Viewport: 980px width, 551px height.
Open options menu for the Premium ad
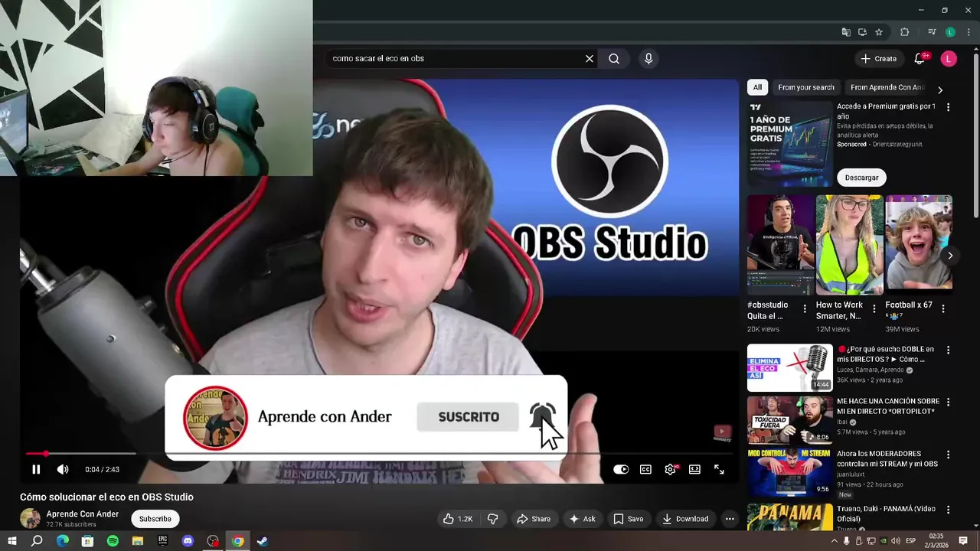pos(948,107)
